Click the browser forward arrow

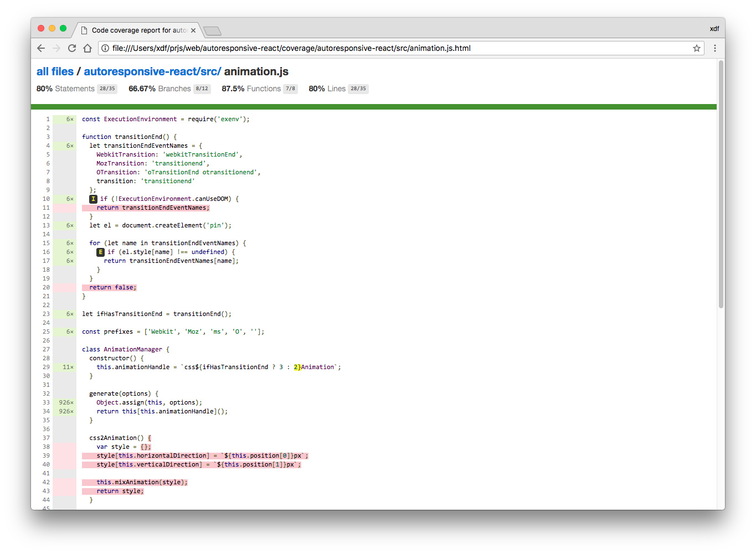(56, 48)
